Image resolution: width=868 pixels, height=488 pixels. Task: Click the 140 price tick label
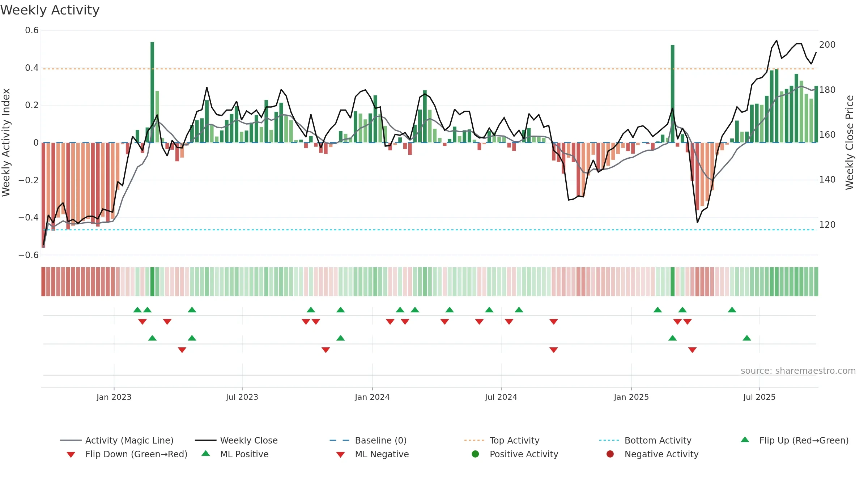pos(827,180)
